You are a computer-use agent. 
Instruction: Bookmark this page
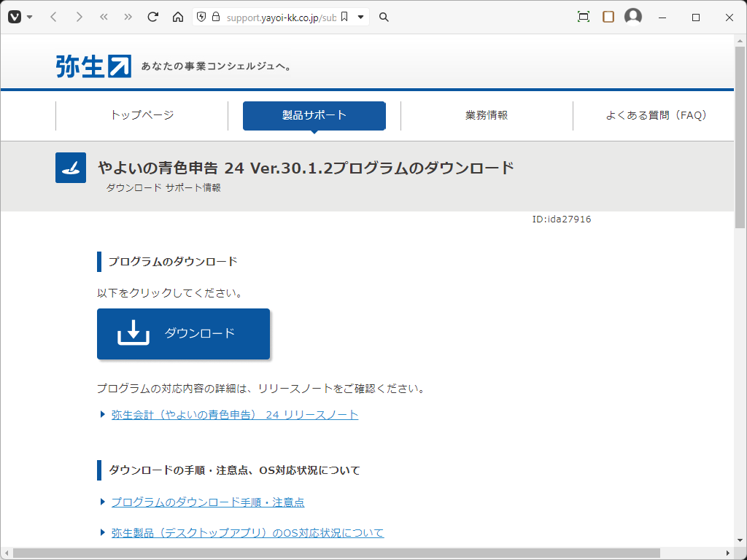tap(344, 17)
